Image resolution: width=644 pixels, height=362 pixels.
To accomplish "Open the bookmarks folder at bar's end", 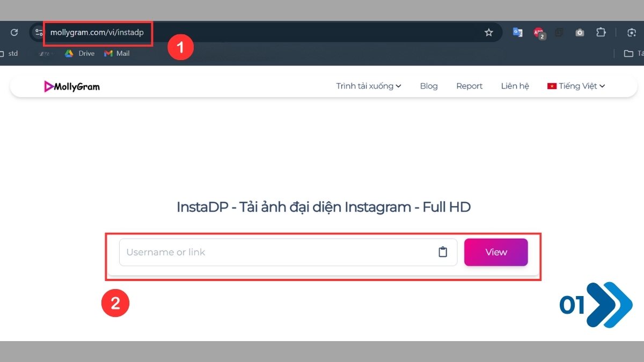I will 633,53.
